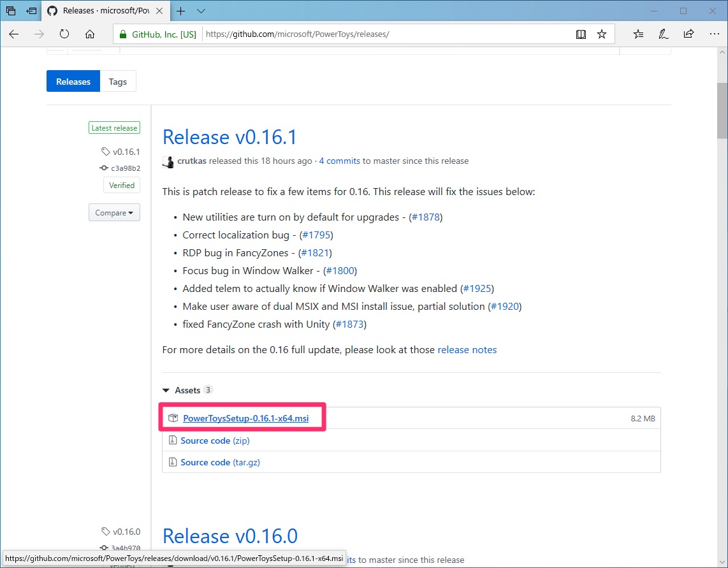Click the Verified badge
Screen dimensions: 728x568
click(122, 186)
